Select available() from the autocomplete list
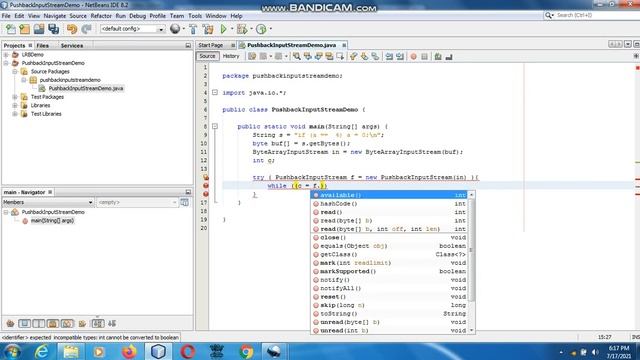Viewport: 640px width, 360px height. [x=390, y=195]
